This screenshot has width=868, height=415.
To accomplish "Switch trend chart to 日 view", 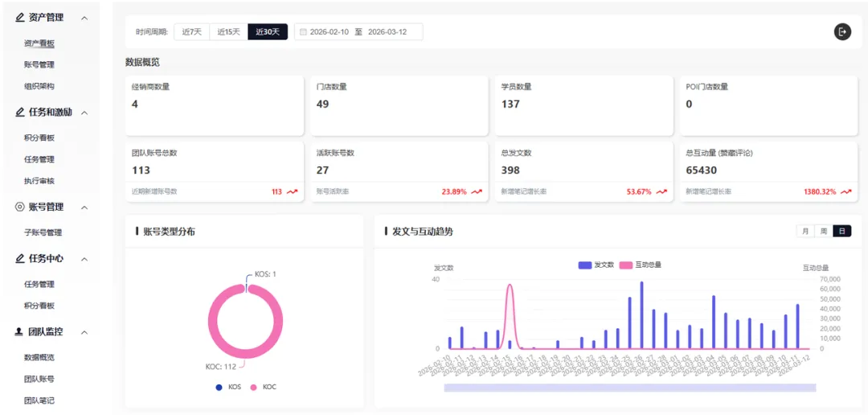I will [842, 231].
